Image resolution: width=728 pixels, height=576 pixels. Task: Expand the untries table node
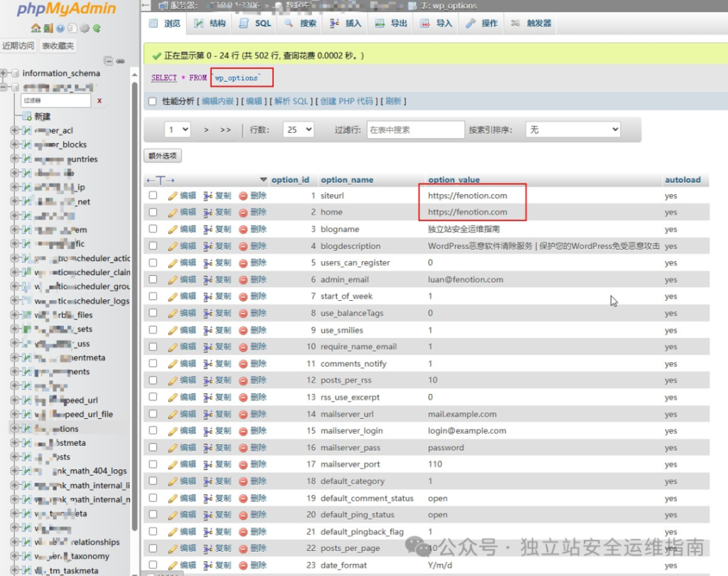14,159
